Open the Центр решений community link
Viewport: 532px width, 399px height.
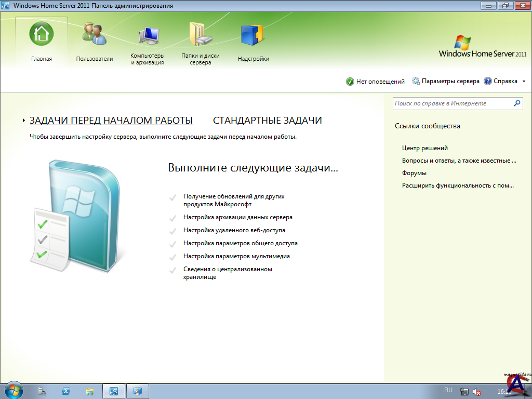[x=424, y=148]
